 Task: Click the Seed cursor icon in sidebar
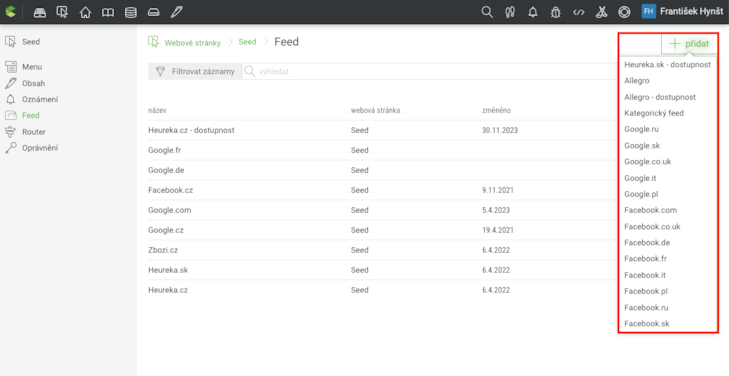10,42
